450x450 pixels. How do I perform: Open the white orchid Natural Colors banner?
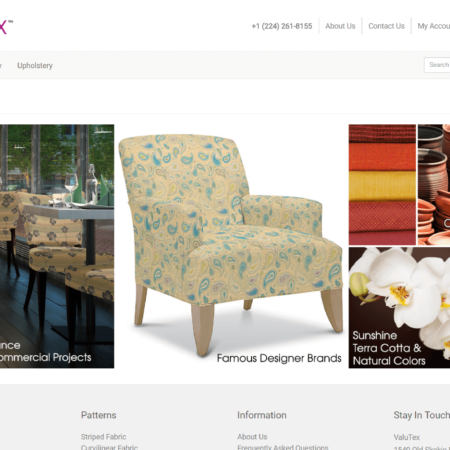(x=399, y=308)
